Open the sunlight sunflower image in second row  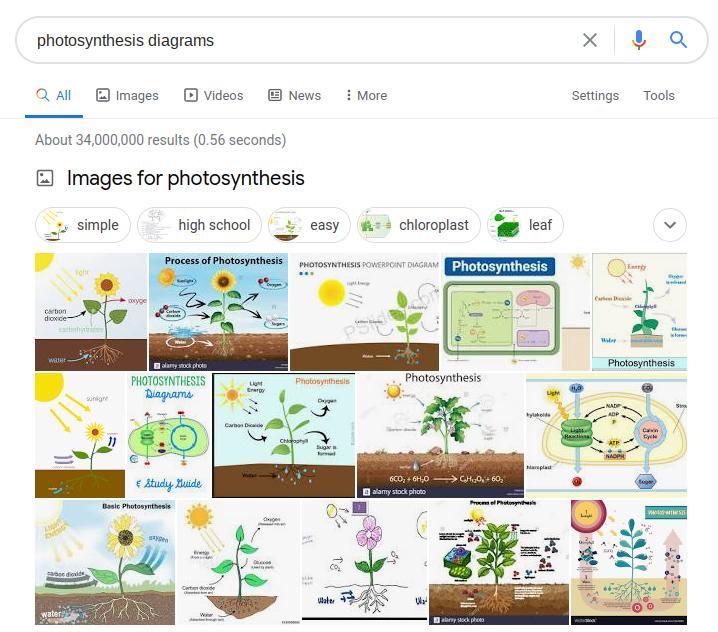coord(80,435)
